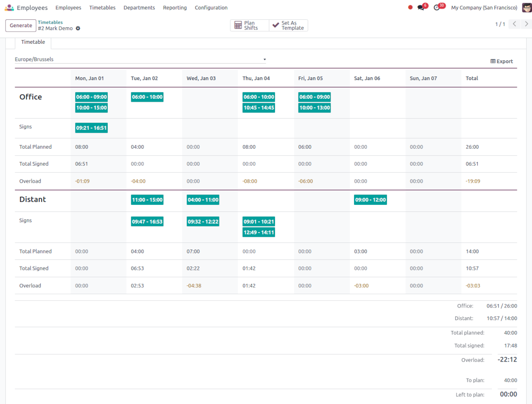Screen dimensions: 532x404
Task: Open sign entry 09:01 - 10:21
Action: point(259,222)
